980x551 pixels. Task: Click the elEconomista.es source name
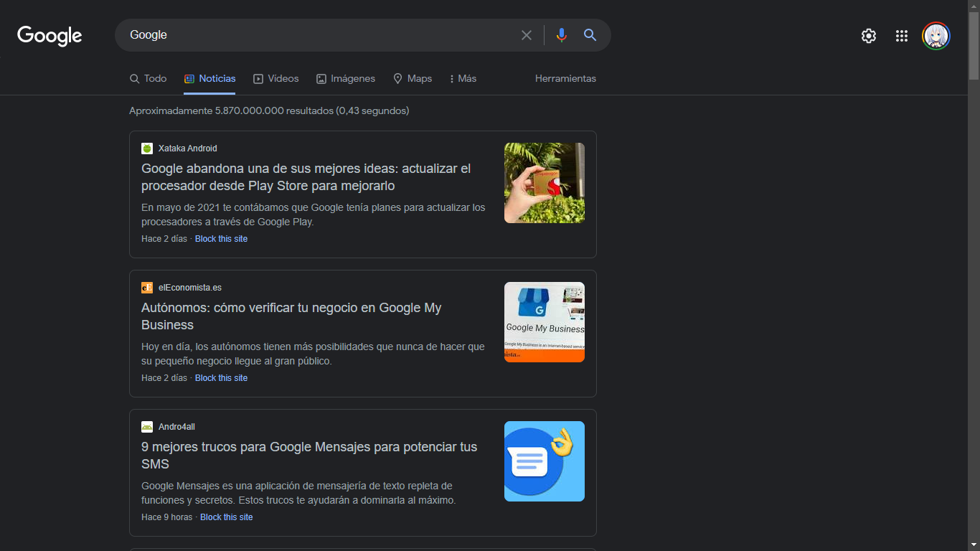click(x=190, y=288)
